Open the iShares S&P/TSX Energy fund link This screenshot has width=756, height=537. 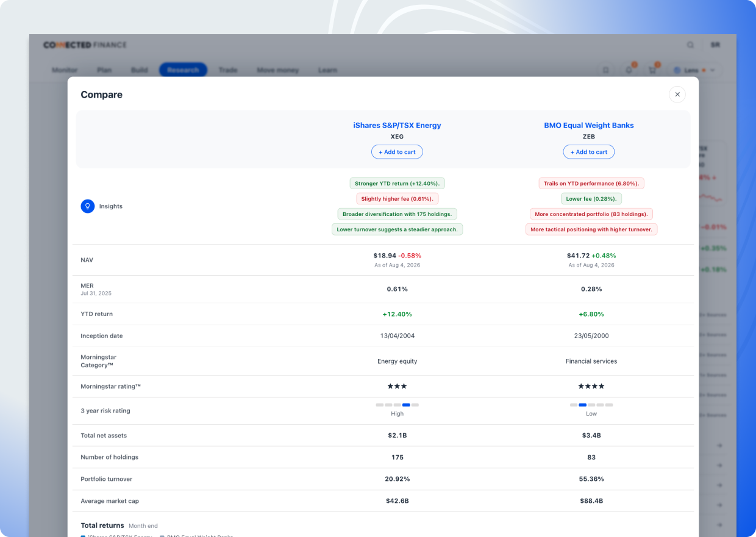pos(397,125)
